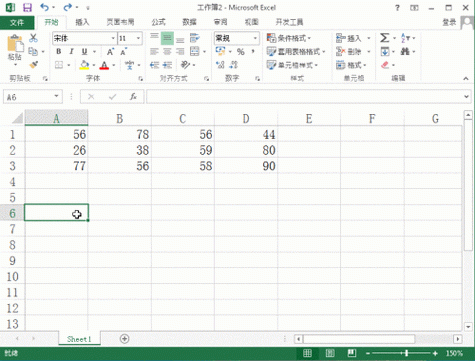Image resolution: width=475 pixels, height=361 pixels.
Task: Open Cell Styles menu
Action: pos(292,65)
